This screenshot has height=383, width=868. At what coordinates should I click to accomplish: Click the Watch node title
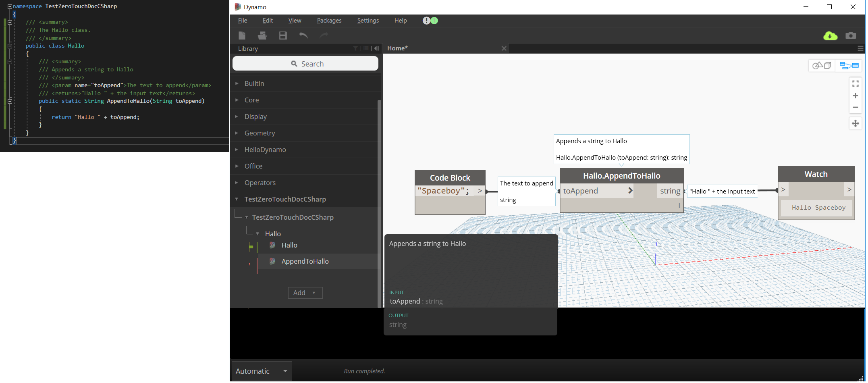click(816, 174)
